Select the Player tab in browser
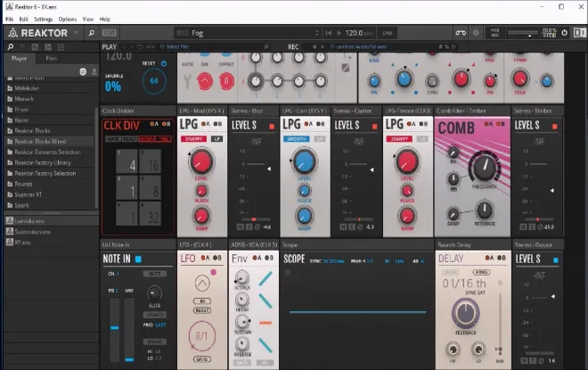Screen dimensions: 588x370 tap(19, 58)
